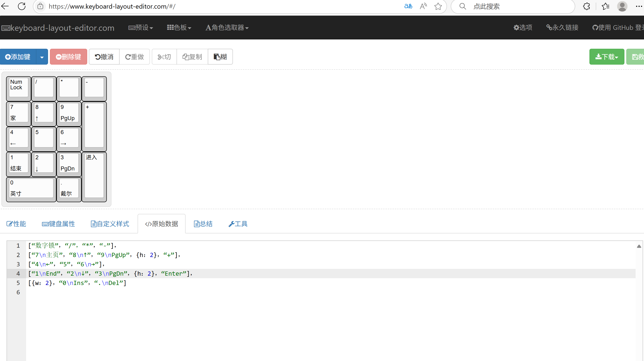The width and height of the screenshot is (644, 361).
Task: Expand the add key split-button arrow
Action: pos(42,57)
